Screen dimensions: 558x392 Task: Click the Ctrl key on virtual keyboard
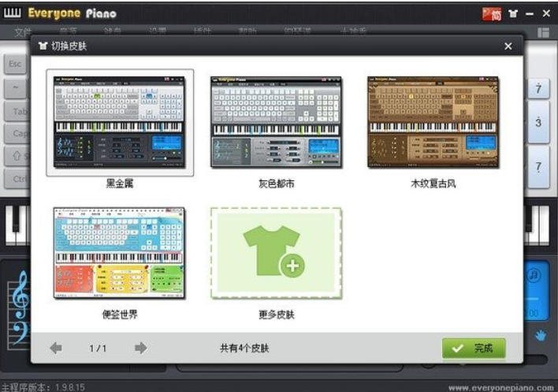click(17, 179)
